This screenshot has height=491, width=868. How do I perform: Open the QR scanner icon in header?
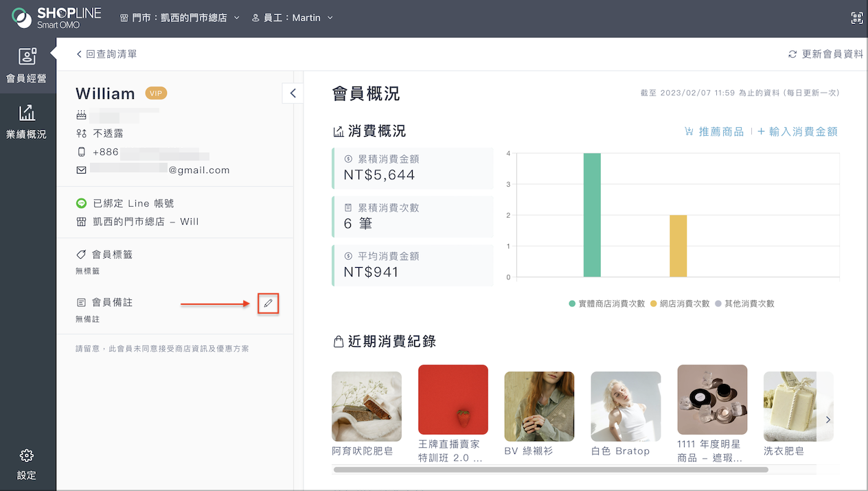coord(856,18)
